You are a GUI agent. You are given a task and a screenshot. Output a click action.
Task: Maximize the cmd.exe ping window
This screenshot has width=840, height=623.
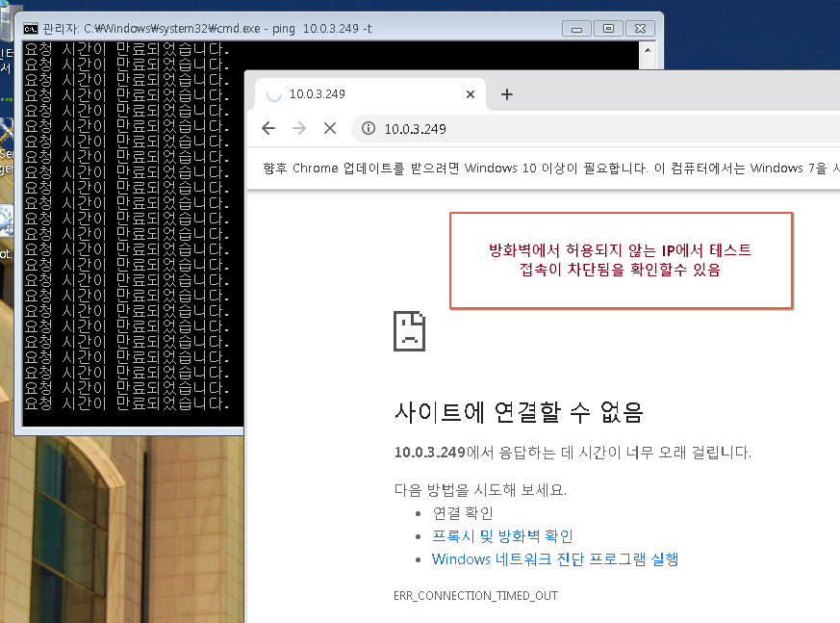pyautogui.click(x=608, y=29)
